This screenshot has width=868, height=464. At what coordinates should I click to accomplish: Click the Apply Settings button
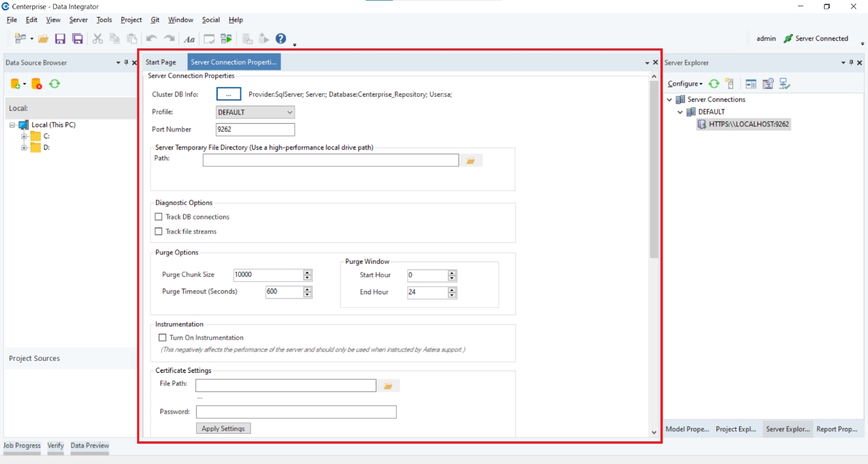click(223, 428)
